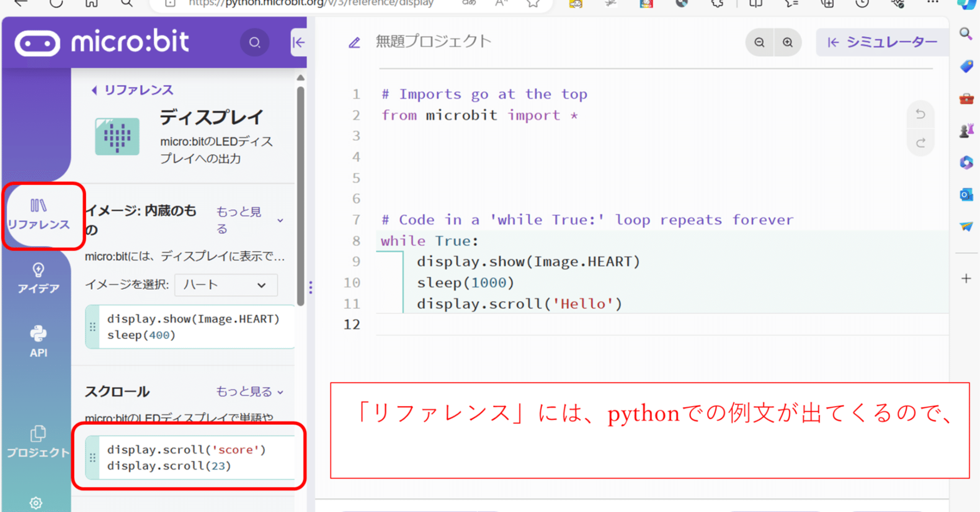
Task: Open the settings gear at bottom left
Action: (x=36, y=503)
